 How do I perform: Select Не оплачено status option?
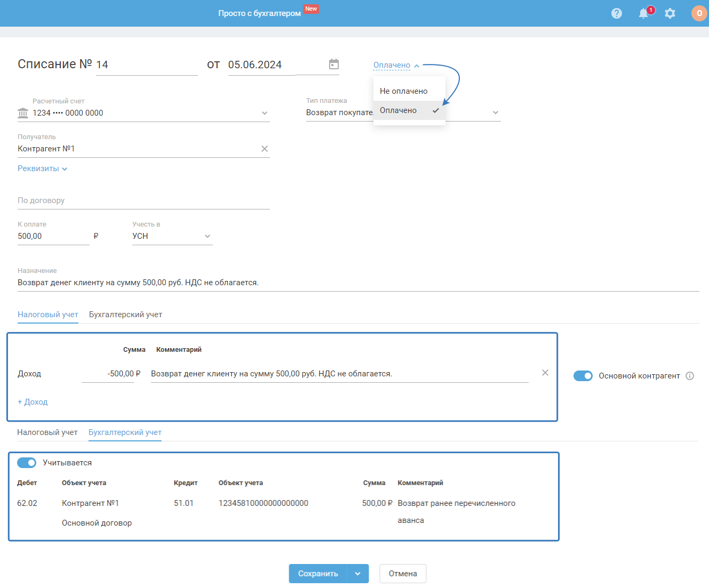[404, 91]
